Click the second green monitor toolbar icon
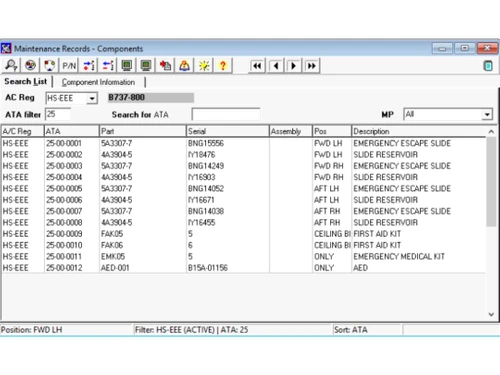 (146, 65)
